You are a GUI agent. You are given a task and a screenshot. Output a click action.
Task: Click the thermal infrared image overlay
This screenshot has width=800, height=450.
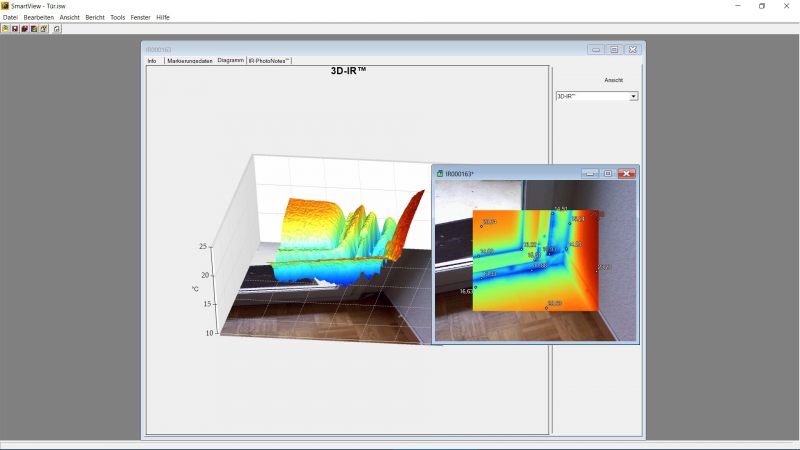535,260
